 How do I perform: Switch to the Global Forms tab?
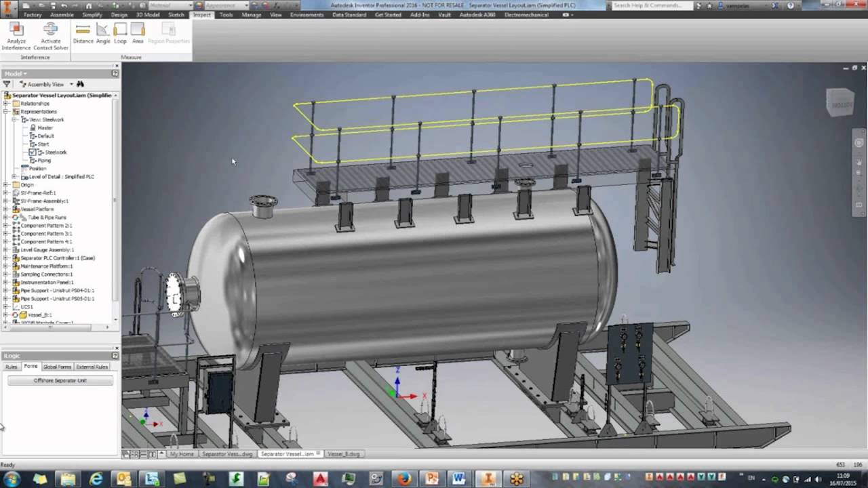coord(57,367)
